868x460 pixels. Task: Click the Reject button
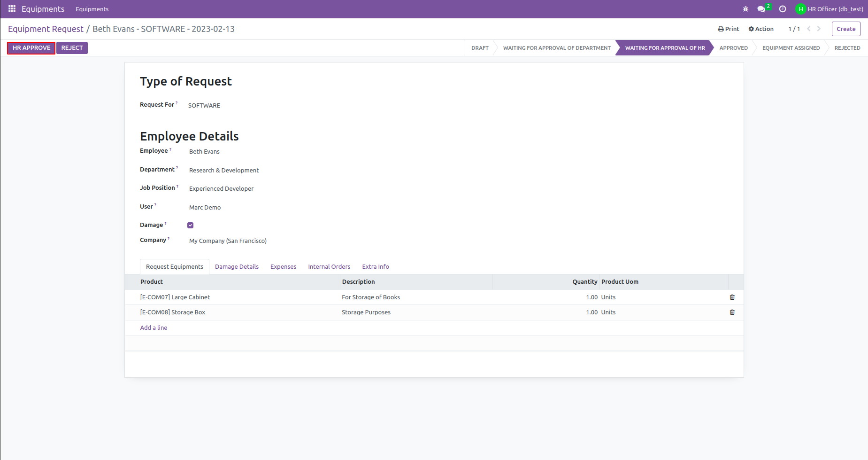pos(72,48)
